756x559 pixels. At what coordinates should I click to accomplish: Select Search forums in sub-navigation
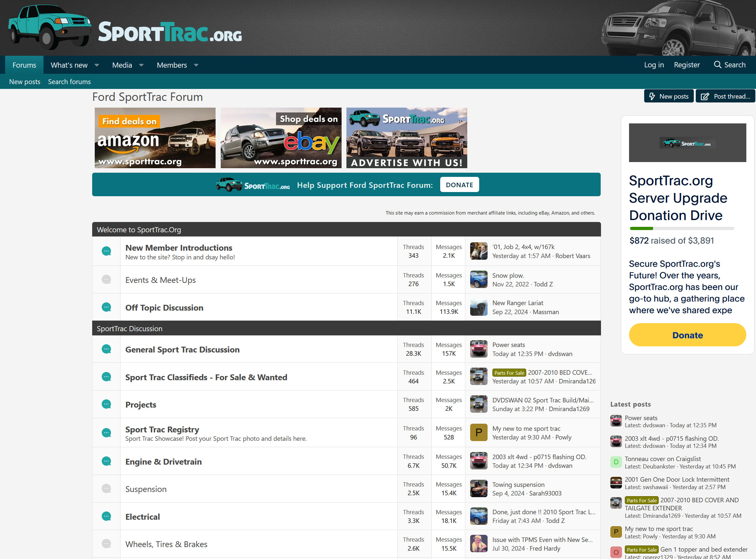[x=69, y=82]
